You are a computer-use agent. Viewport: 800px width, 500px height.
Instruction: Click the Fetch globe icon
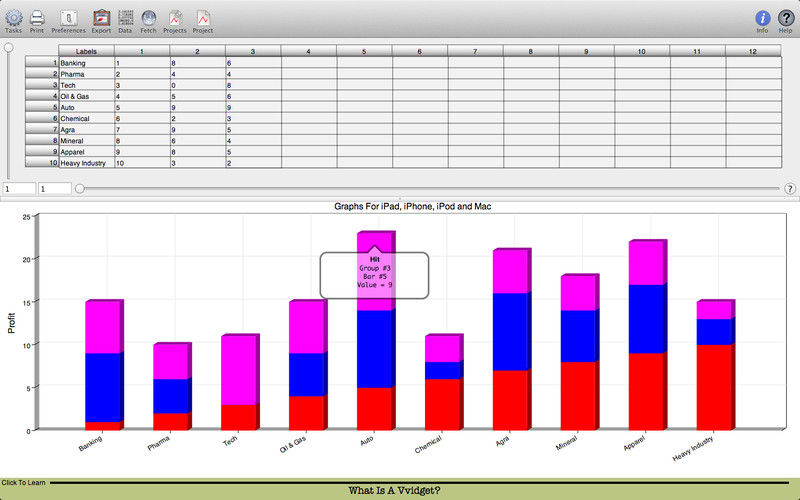[x=148, y=17]
